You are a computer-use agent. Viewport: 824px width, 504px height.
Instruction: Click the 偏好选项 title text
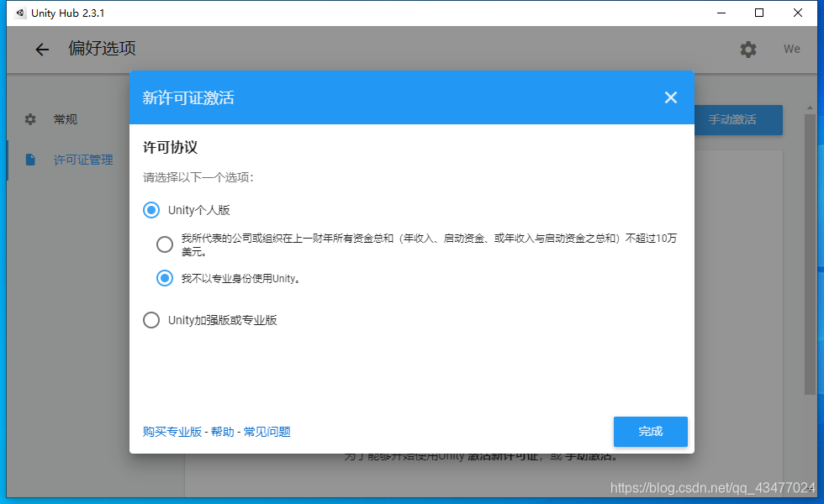102,49
